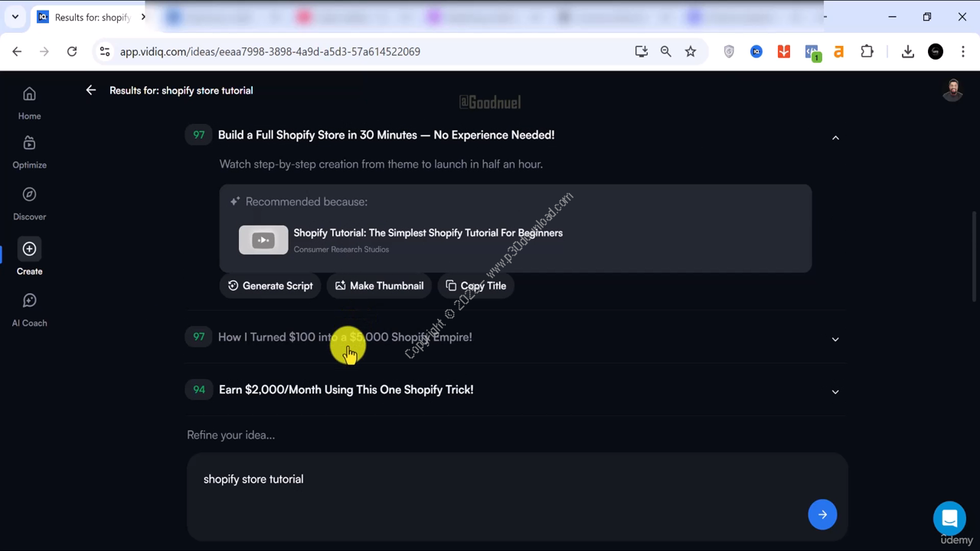The image size is (980, 551).
Task: Click Make Thumbnail button
Action: click(x=380, y=285)
